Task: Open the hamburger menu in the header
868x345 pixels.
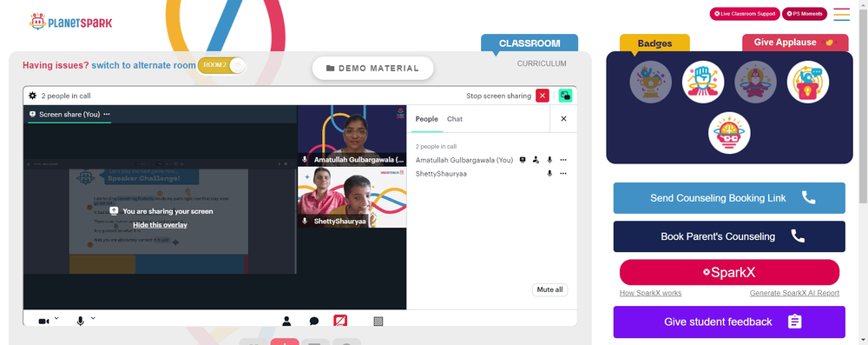Action: click(x=841, y=14)
